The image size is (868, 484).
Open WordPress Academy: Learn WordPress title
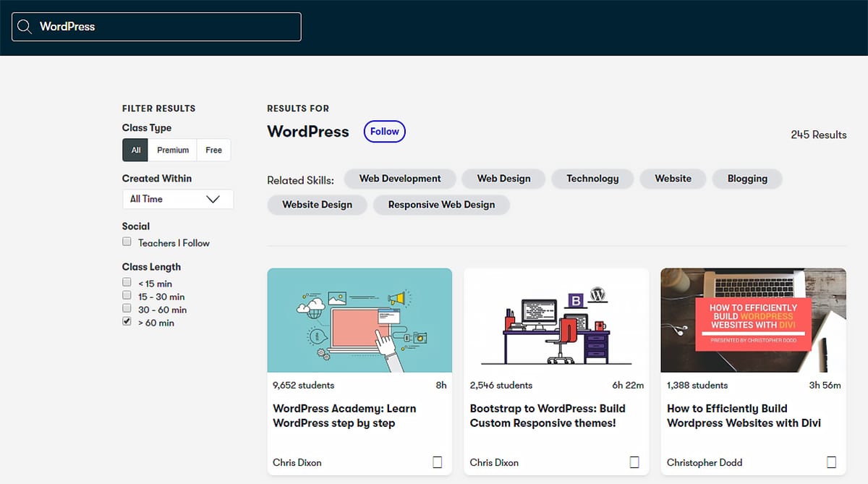coord(344,416)
